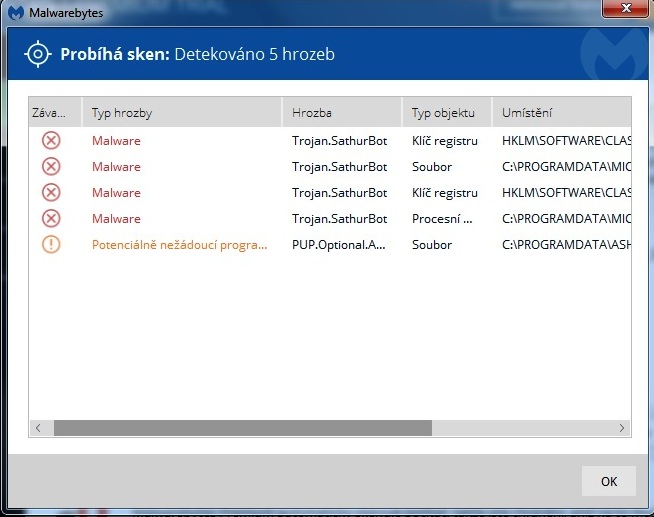Click left arrow of horizontal scrollbar

[x=38, y=428]
